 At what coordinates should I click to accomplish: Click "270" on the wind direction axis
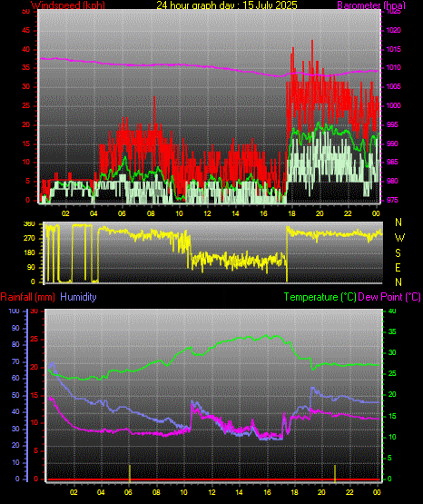tap(29, 239)
